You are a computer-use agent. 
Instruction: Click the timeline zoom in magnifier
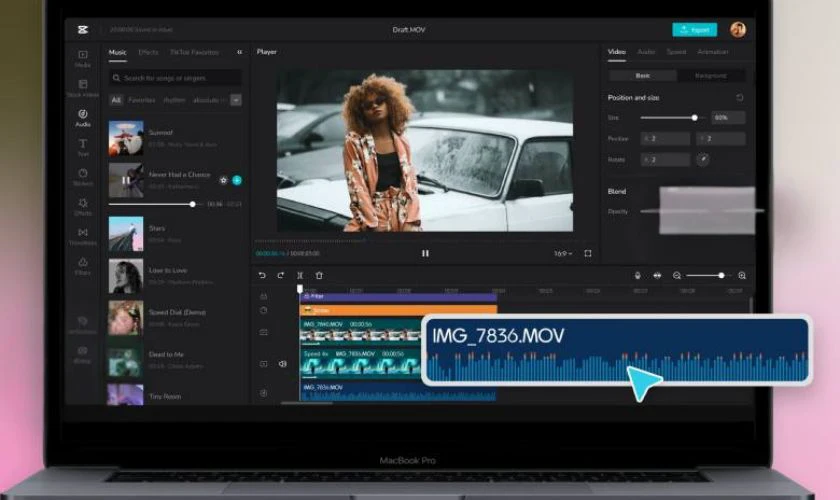click(742, 275)
